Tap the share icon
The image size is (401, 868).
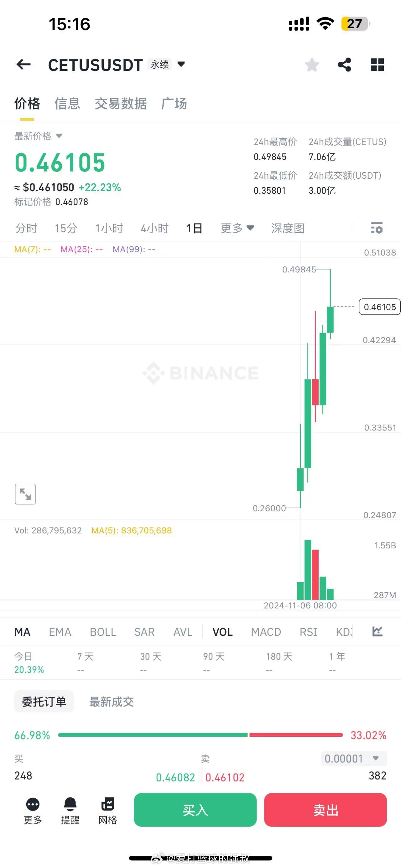[x=344, y=64]
